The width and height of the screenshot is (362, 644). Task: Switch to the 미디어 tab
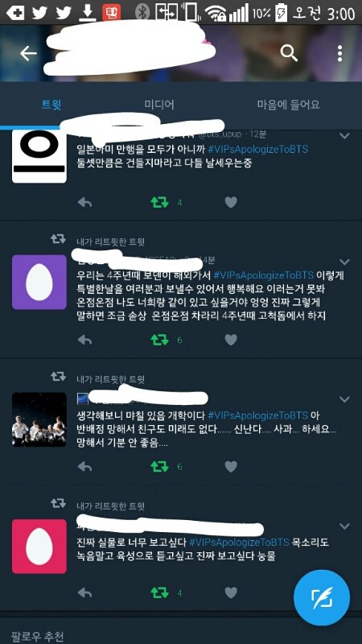[x=159, y=105]
